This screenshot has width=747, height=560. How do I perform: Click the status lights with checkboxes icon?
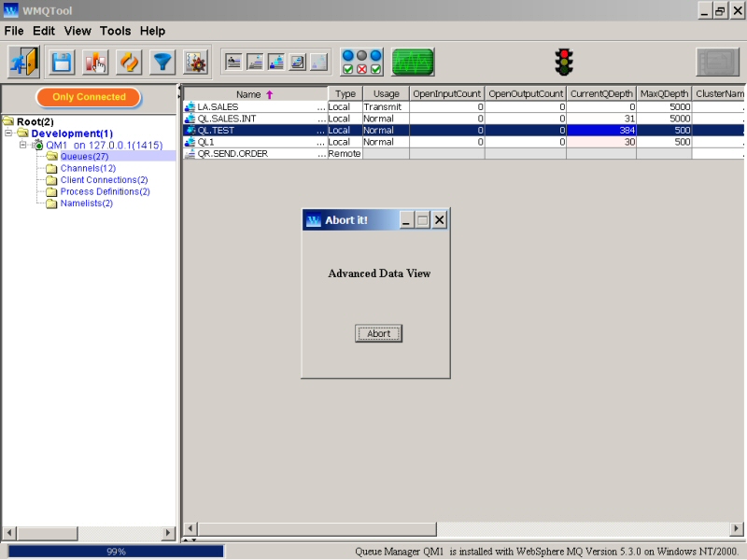point(361,62)
